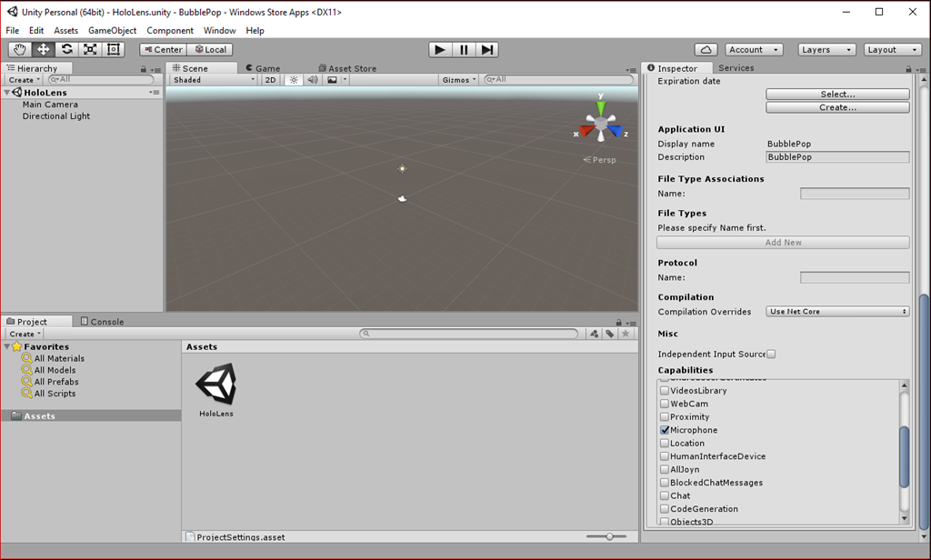Screen dimensions: 931x560
Task: Select the Rotate tool
Action: point(66,49)
